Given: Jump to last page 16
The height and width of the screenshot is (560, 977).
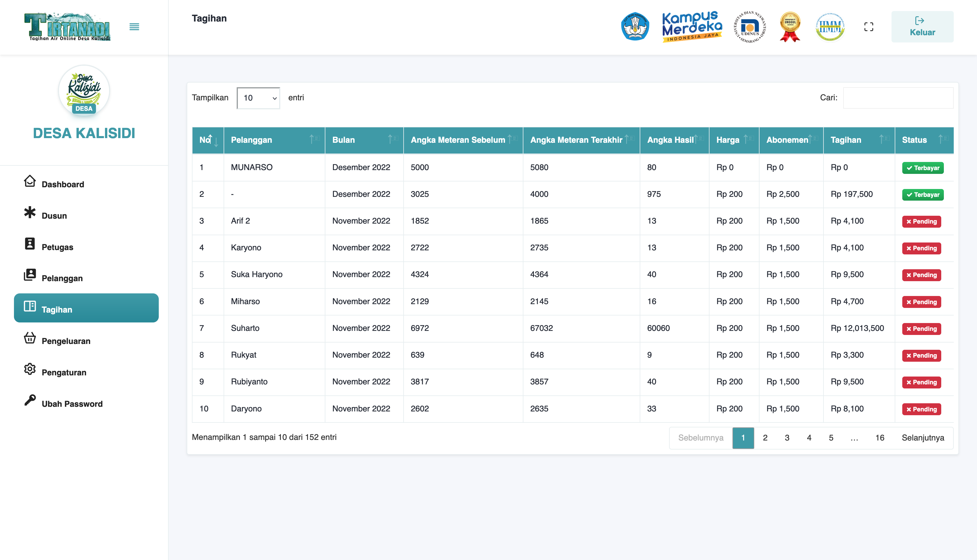Looking at the screenshot, I should tap(879, 438).
